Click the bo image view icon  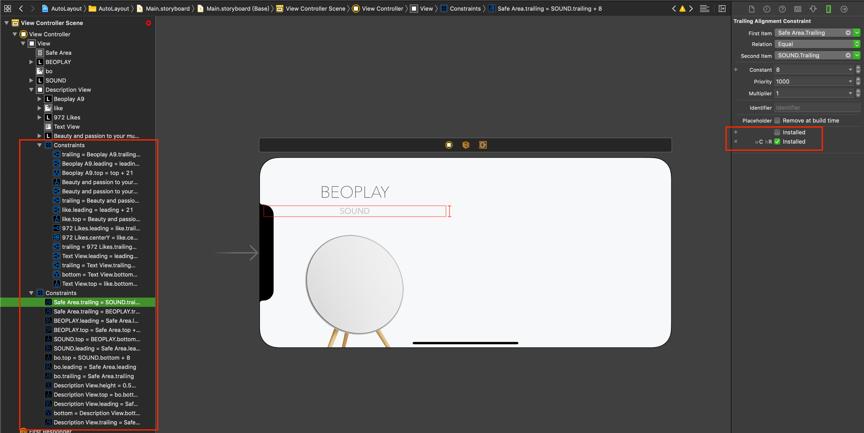(40, 71)
